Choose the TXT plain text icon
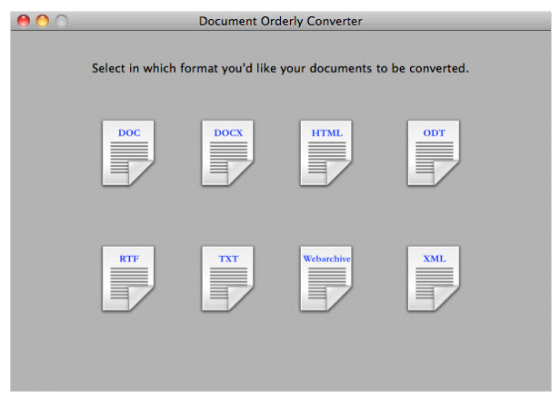 point(228,279)
